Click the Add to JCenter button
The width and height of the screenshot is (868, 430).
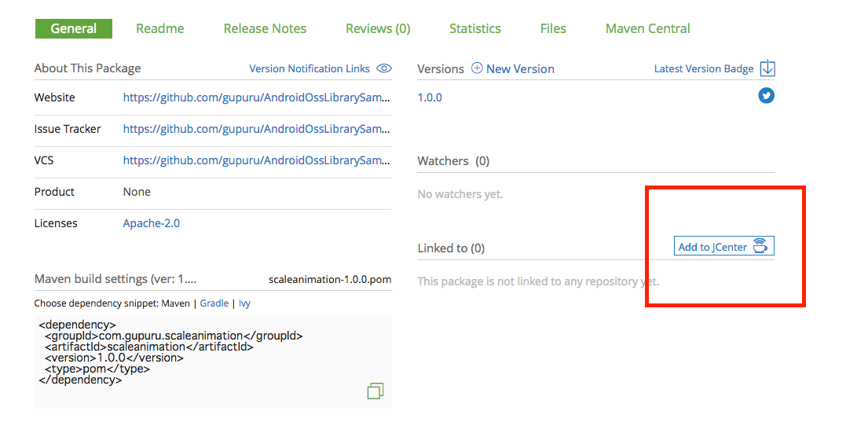pos(724,247)
